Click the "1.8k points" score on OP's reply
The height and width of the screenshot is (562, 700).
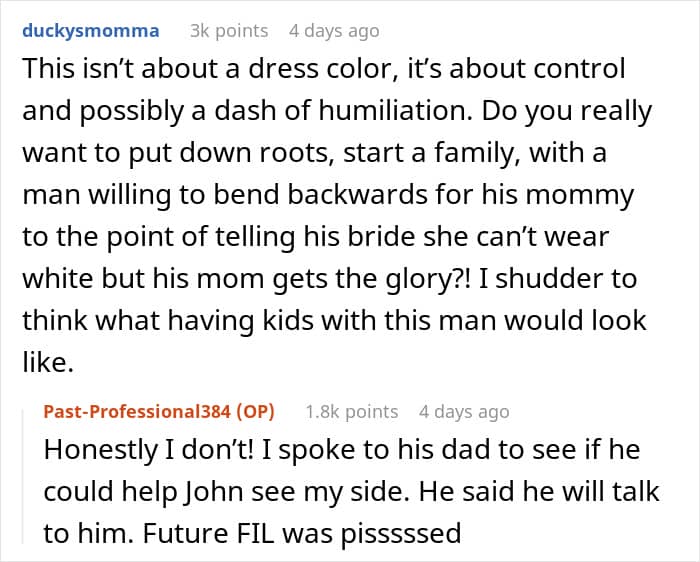[x=351, y=412]
